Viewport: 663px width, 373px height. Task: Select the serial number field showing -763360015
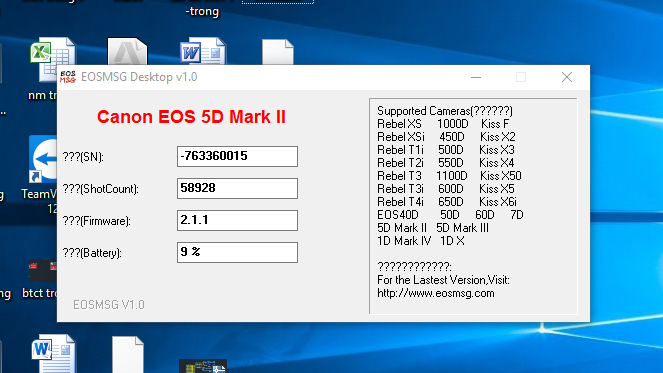pyautogui.click(x=237, y=156)
